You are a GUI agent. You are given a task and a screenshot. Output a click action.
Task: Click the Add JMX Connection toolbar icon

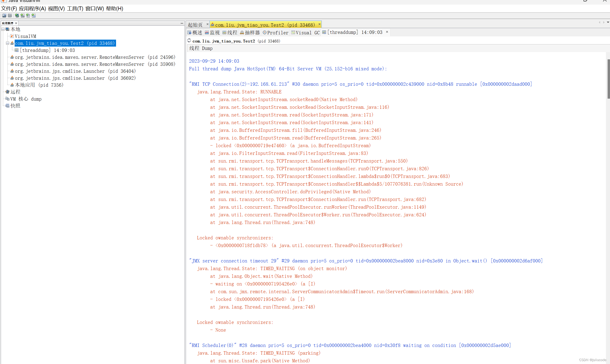click(23, 15)
